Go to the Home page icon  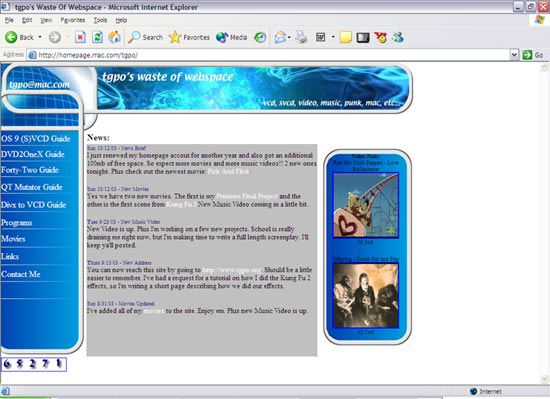[x=114, y=37]
